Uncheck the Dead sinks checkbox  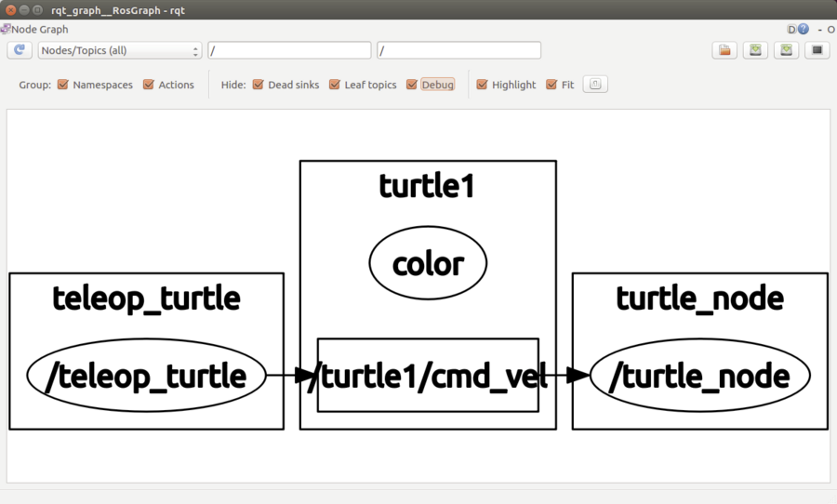click(x=259, y=85)
